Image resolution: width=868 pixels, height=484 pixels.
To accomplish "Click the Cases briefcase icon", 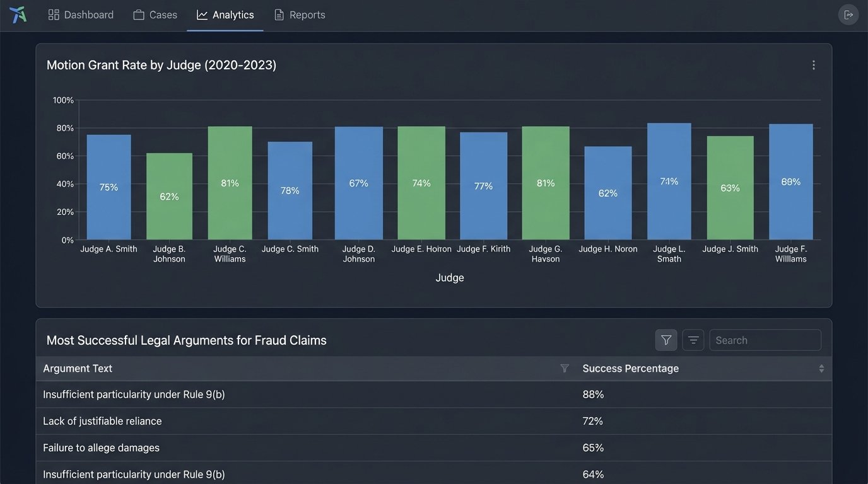I will [x=138, y=14].
